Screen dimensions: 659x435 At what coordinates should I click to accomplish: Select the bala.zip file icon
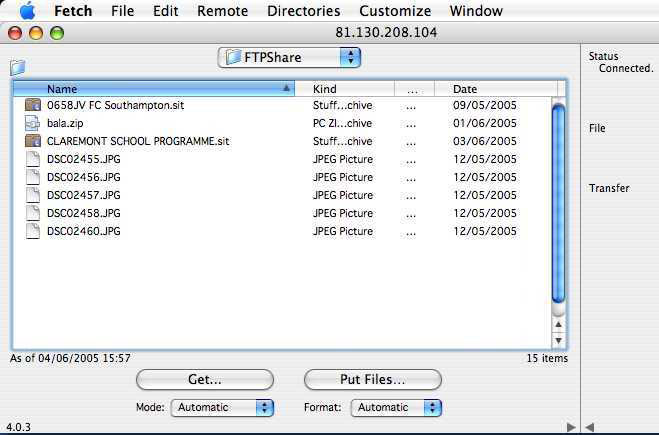pyautogui.click(x=33, y=123)
